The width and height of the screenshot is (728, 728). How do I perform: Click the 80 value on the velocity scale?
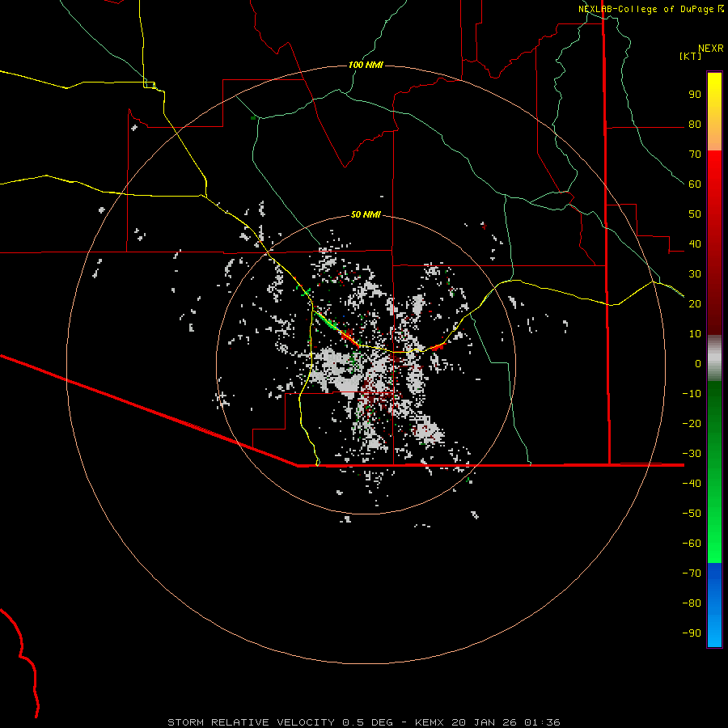[x=695, y=125]
